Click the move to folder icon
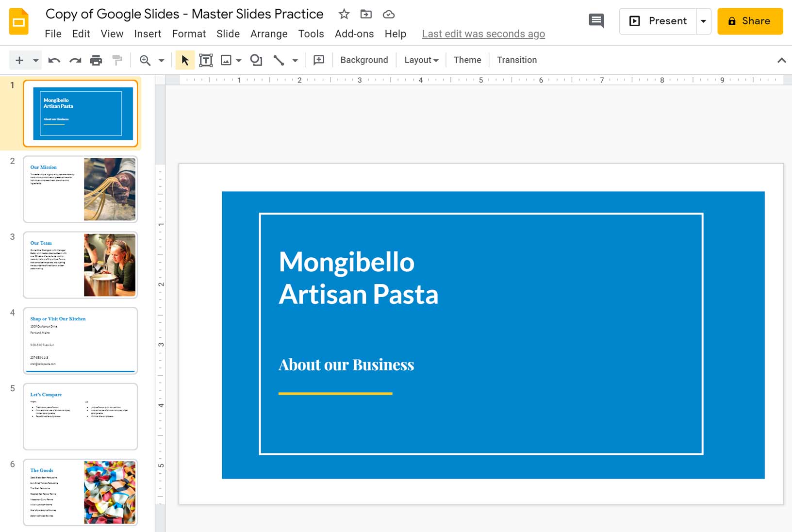 click(x=366, y=14)
